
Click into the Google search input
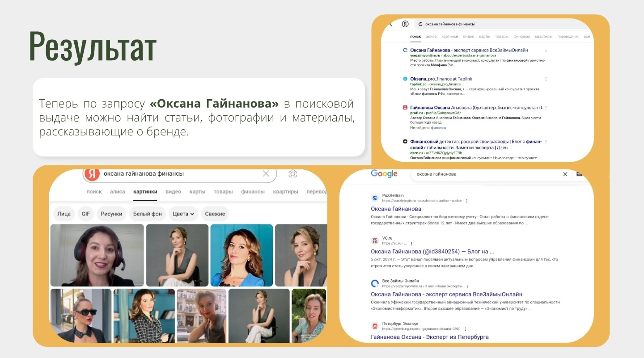click(x=485, y=174)
